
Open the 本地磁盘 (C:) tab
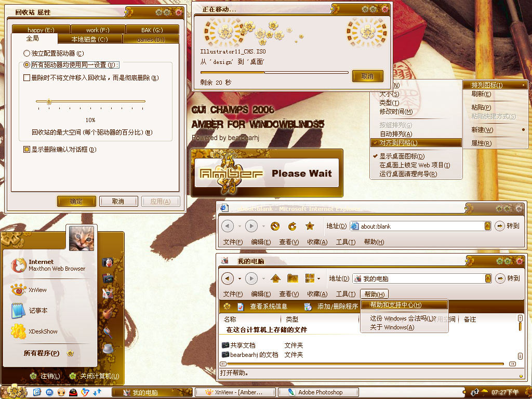coord(90,39)
